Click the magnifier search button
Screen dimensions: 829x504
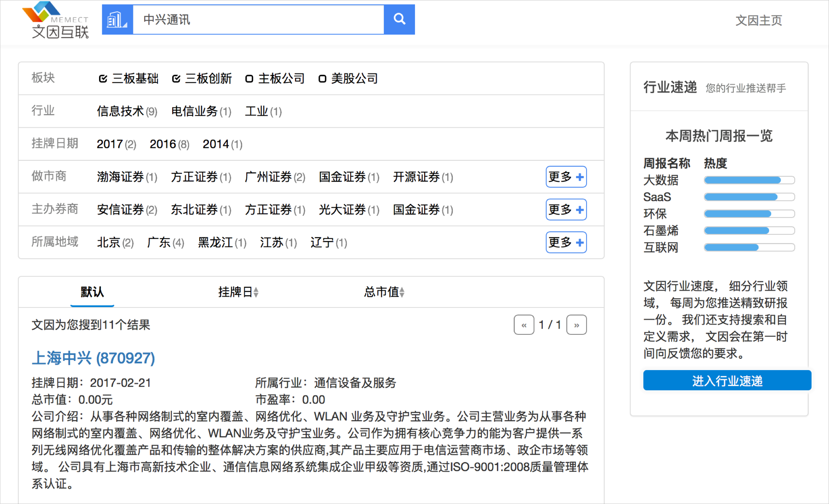[x=399, y=20]
